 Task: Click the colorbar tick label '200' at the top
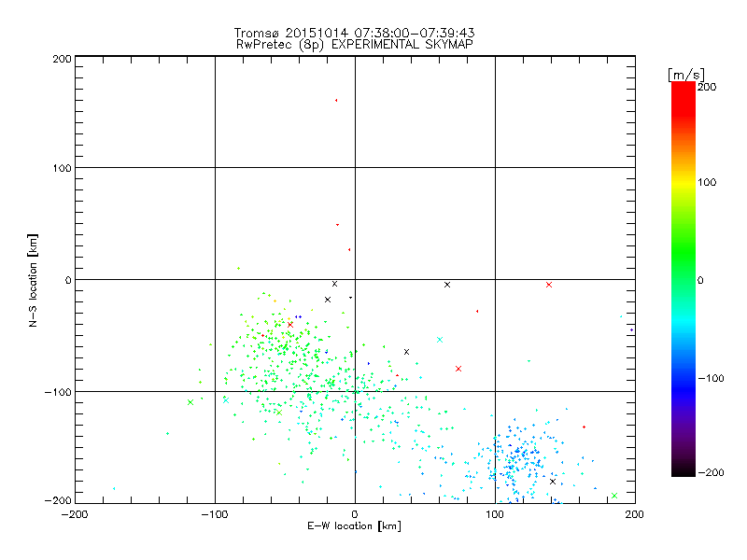pos(707,87)
